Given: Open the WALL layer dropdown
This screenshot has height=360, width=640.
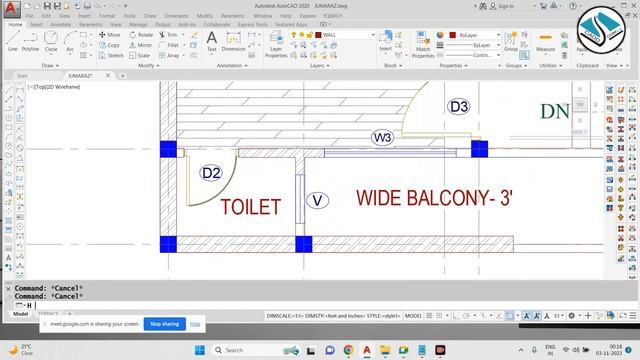Looking at the screenshot, I should pyautogui.click(x=373, y=35).
